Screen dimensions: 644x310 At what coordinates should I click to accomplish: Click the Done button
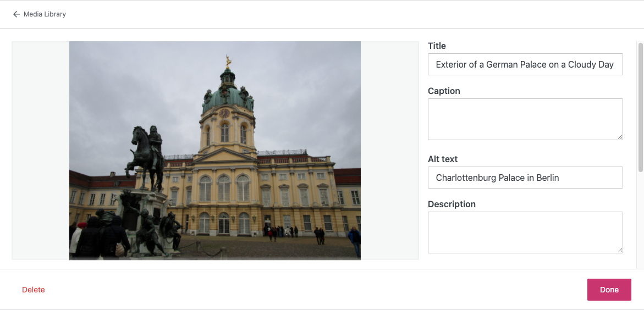pyautogui.click(x=609, y=290)
